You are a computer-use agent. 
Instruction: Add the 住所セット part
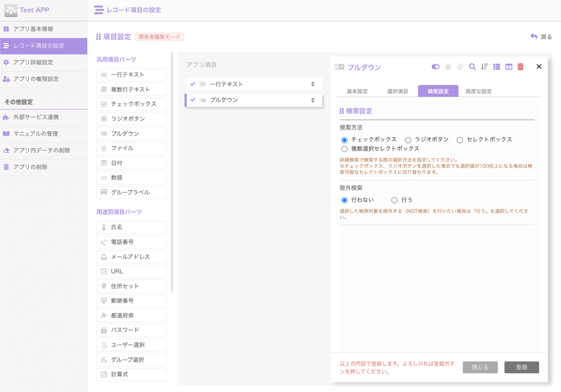click(131, 286)
